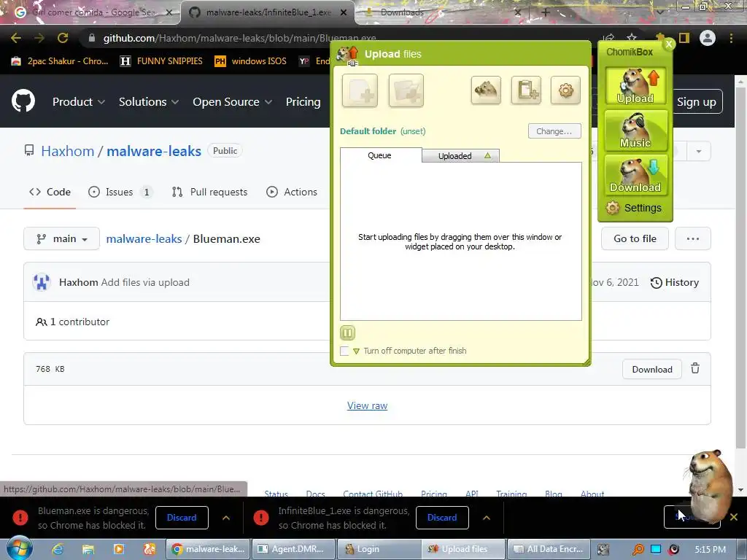Image resolution: width=747 pixels, height=560 pixels.
Task: Open ChomikBox Settings
Action: click(634, 208)
